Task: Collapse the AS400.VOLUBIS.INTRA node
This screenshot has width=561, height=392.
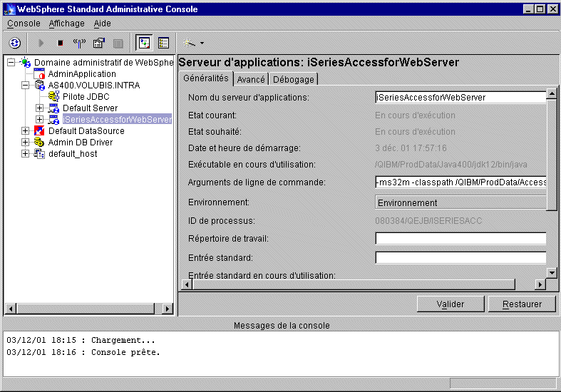Action: click(25, 85)
